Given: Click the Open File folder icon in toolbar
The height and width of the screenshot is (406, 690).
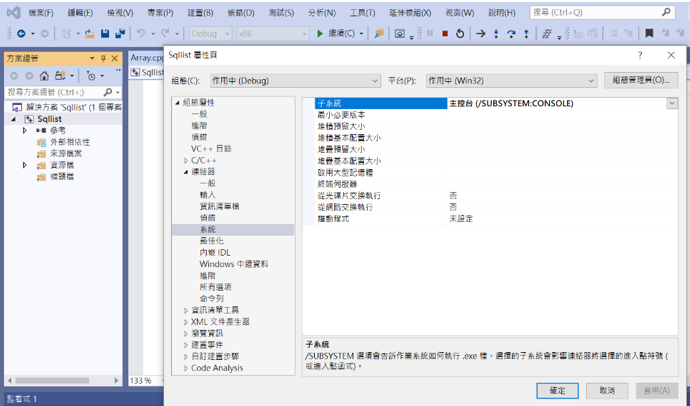Looking at the screenshot, I should tap(90, 33).
